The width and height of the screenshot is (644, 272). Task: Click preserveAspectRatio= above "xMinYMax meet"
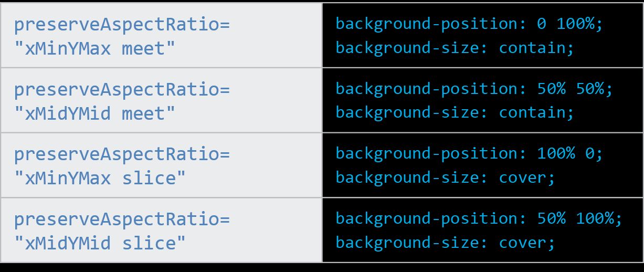point(122,25)
